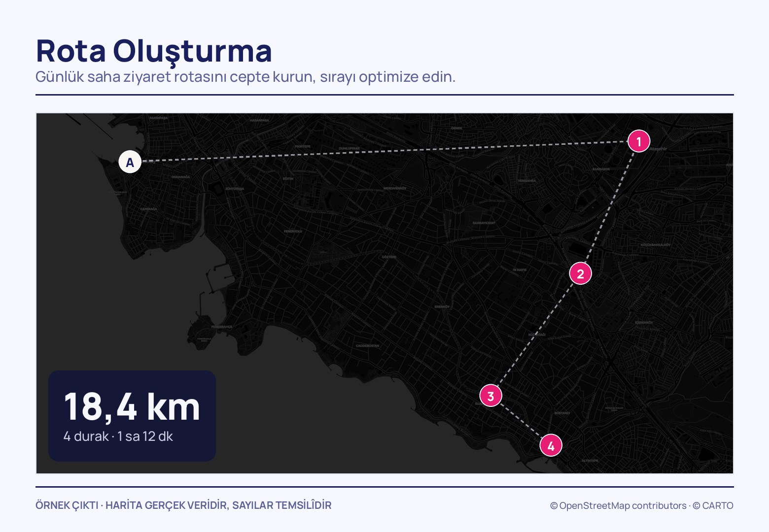Click the 'ÖRNEK ÇIKTI' footer note
769x532 pixels.
[67, 505]
